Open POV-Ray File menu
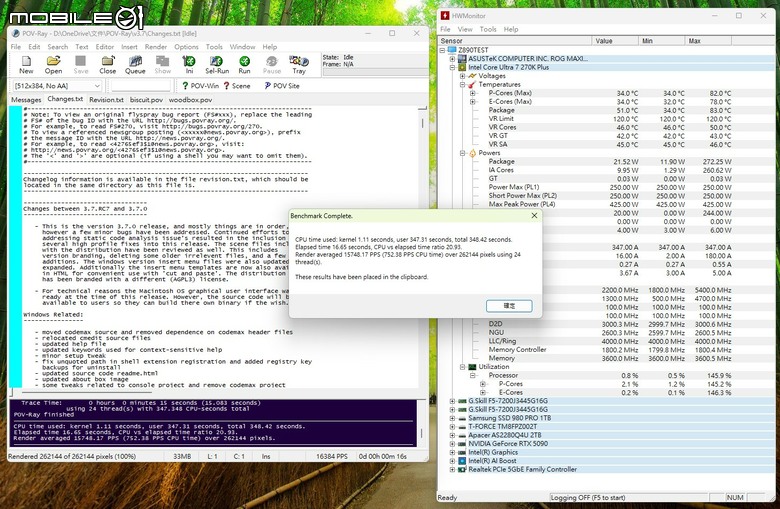 click(x=16, y=47)
